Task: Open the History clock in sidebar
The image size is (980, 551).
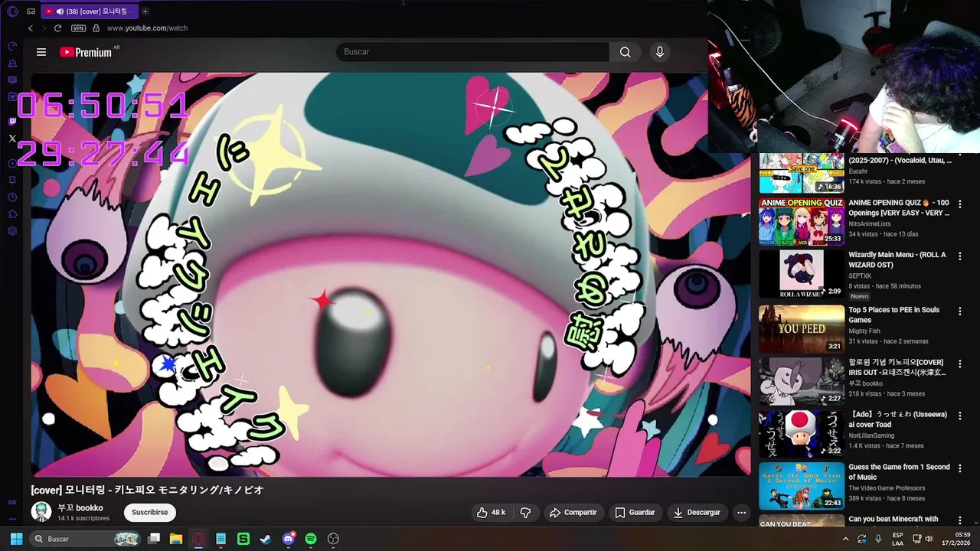Action: [12, 197]
